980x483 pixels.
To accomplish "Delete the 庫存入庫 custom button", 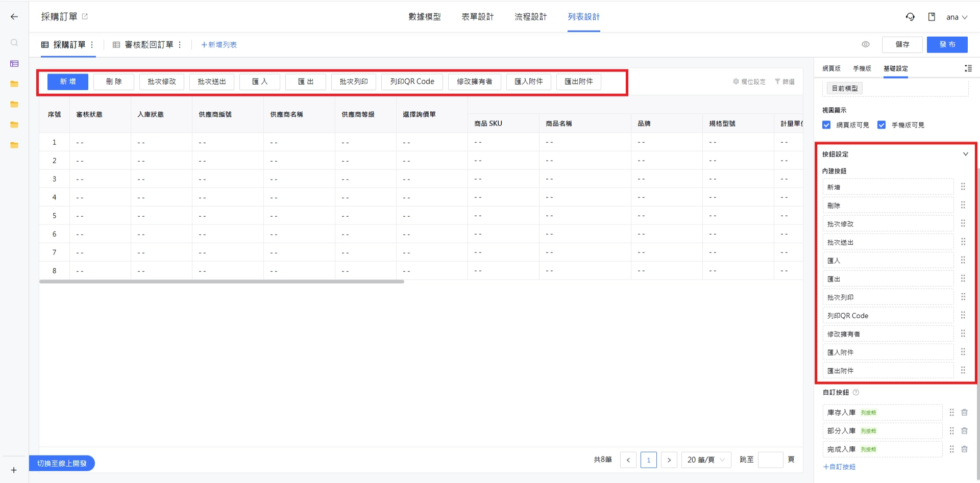I will click(x=965, y=412).
